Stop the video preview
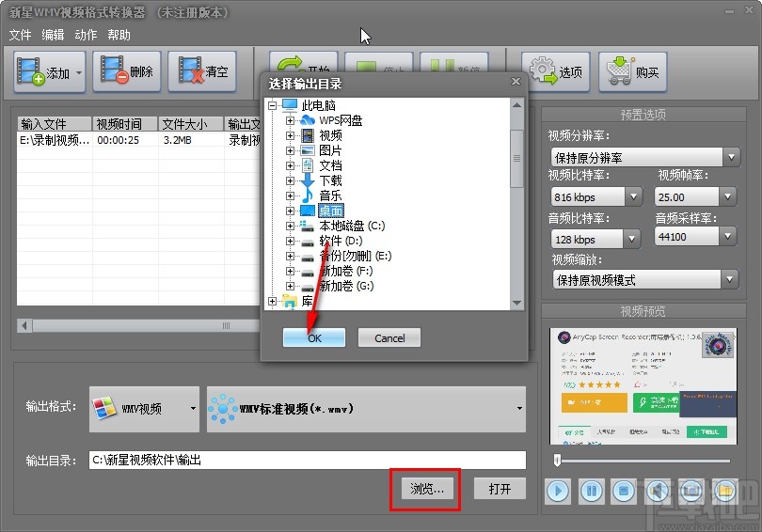762x532 pixels. point(624,492)
